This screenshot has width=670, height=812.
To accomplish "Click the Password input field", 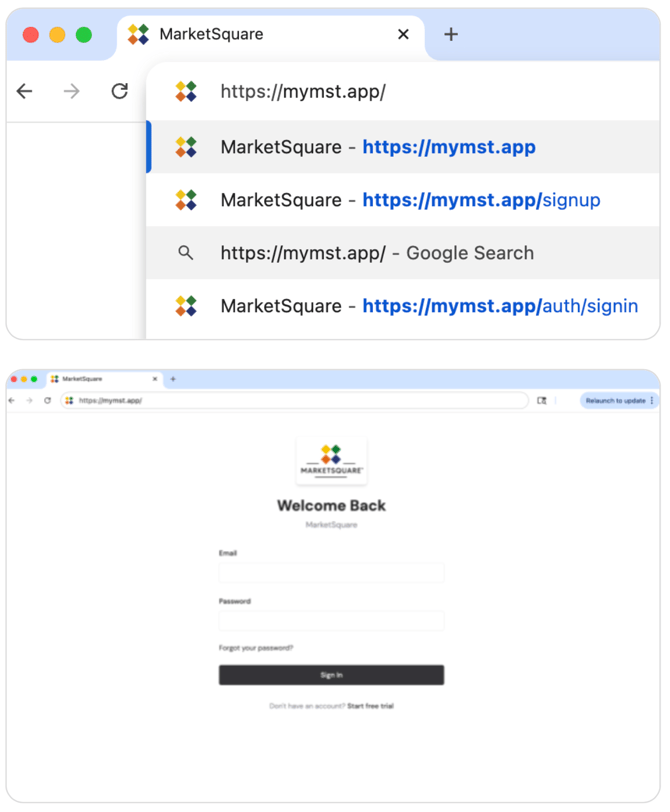I will click(331, 621).
